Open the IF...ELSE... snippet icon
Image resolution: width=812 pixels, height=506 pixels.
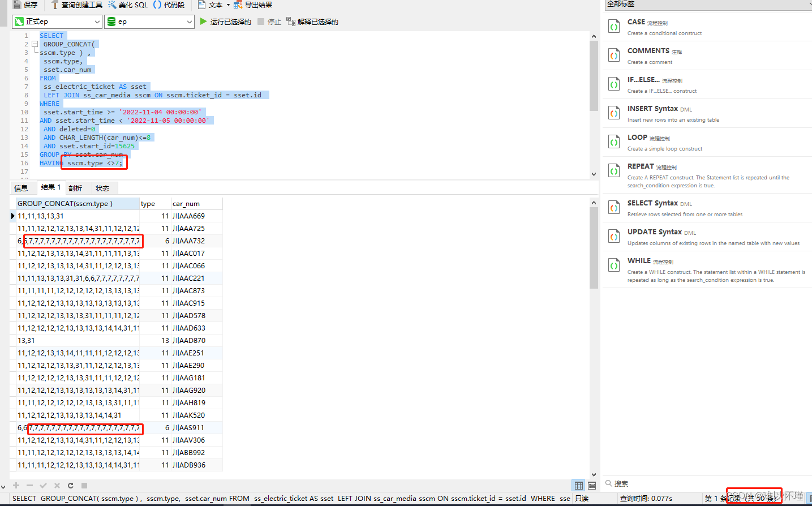coord(614,84)
